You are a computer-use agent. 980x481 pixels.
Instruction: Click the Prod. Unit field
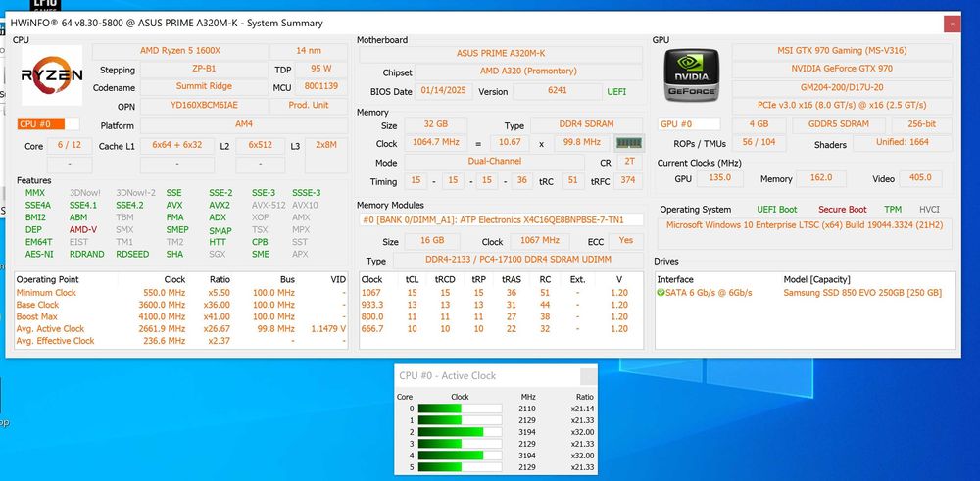click(309, 106)
